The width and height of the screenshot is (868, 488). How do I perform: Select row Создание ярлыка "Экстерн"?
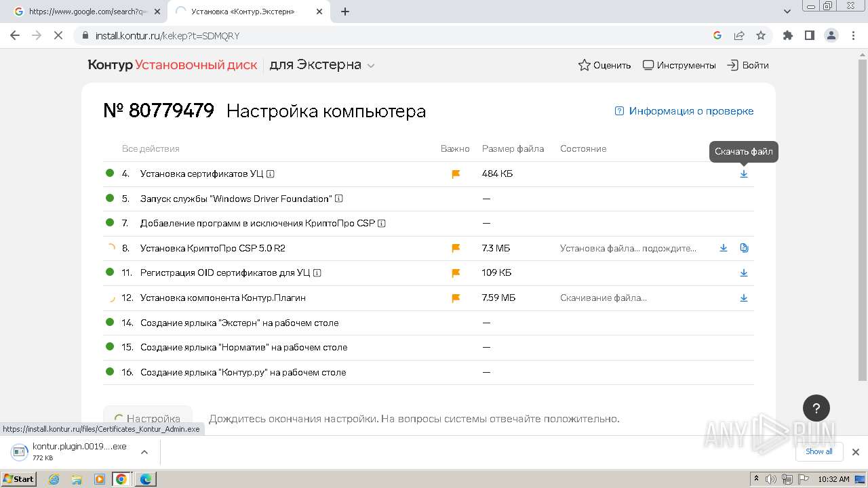click(x=429, y=323)
